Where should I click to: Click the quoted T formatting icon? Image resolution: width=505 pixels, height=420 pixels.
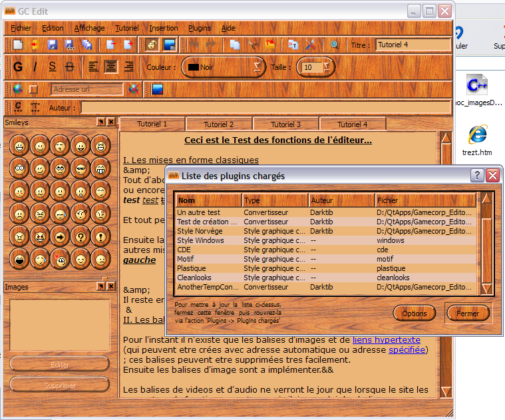click(x=35, y=107)
